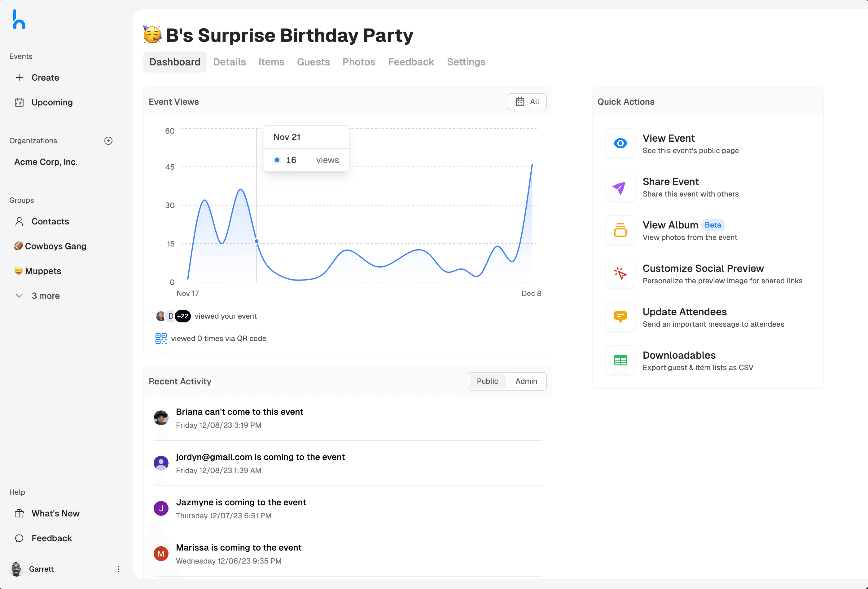The height and width of the screenshot is (589, 868).
Task: Open Garrett's account options menu
Action: click(x=118, y=569)
